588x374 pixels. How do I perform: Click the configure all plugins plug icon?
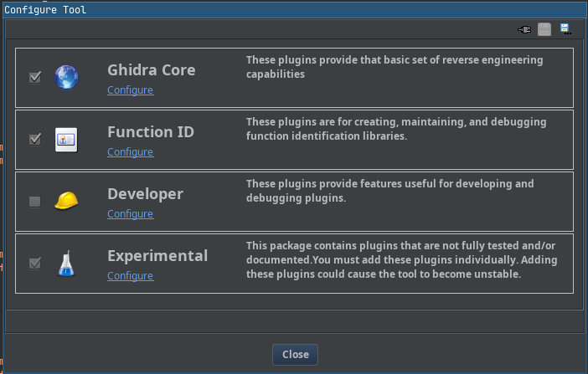click(x=524, y=29)
